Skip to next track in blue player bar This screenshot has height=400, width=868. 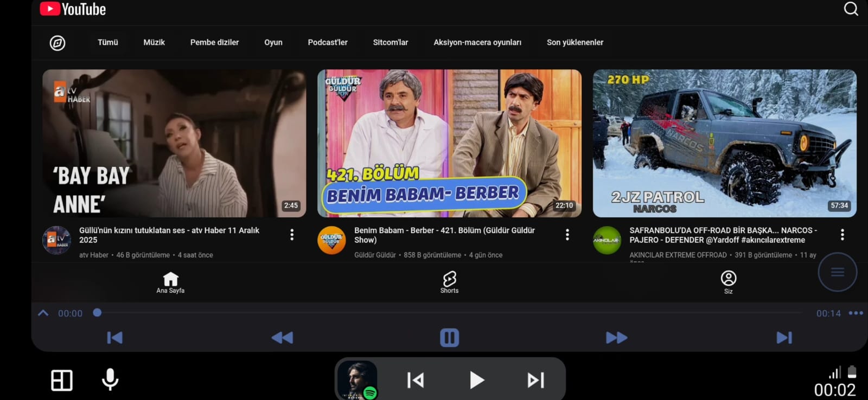pos(784,338)
